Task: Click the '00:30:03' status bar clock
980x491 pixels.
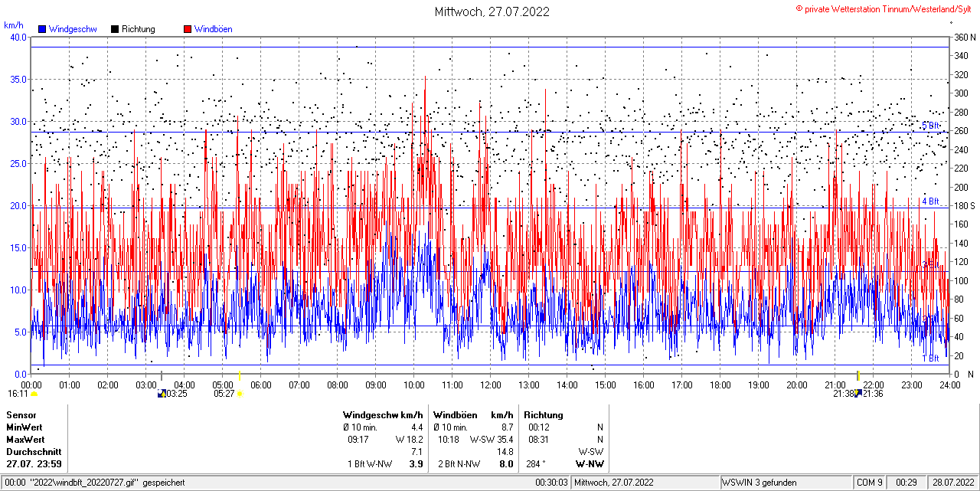Action: 551,483
